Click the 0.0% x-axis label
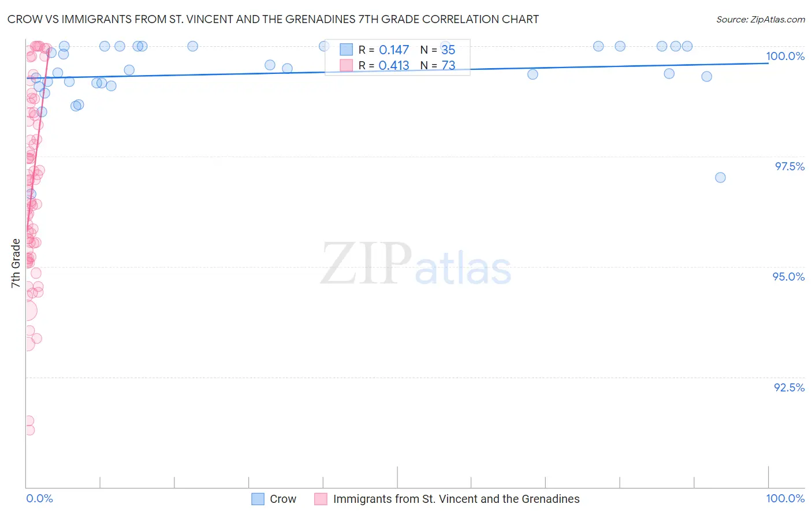 pyautogui.click(x=39, y=498)
